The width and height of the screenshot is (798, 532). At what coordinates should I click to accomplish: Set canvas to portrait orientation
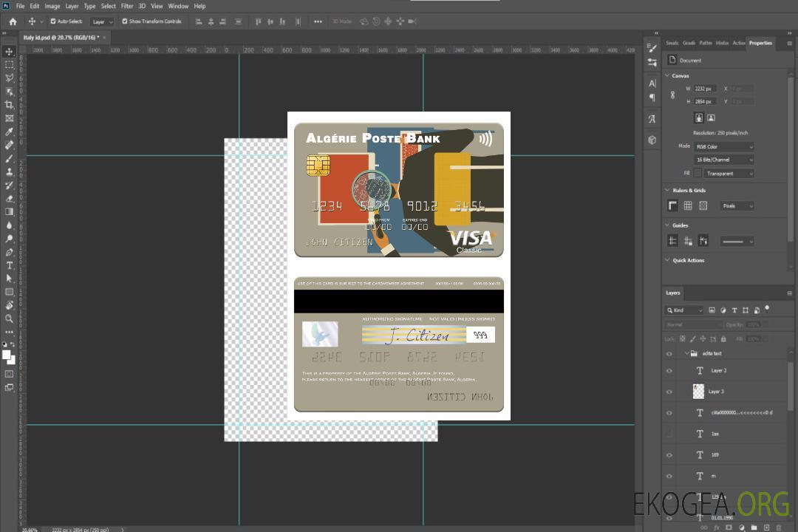pos(699,118)
